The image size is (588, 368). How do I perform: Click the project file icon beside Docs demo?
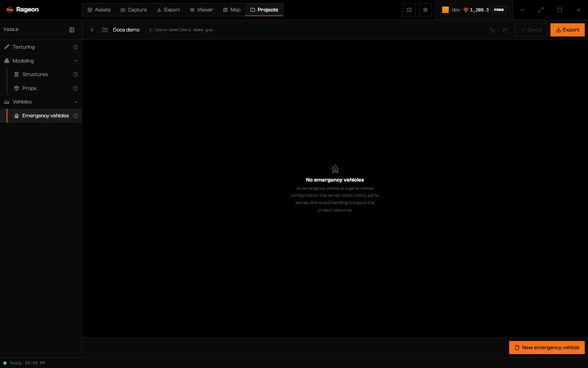pyautogui.click(x=105, y=30)
